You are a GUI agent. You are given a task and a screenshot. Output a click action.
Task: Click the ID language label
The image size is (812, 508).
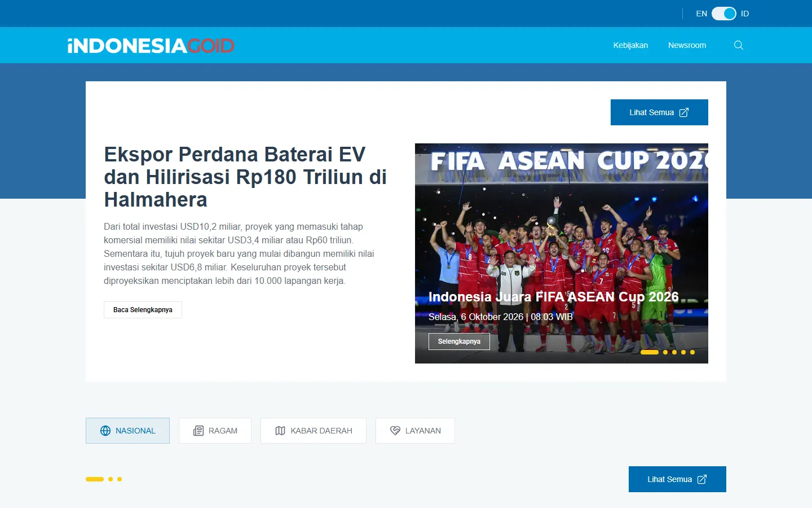point(745,14)
